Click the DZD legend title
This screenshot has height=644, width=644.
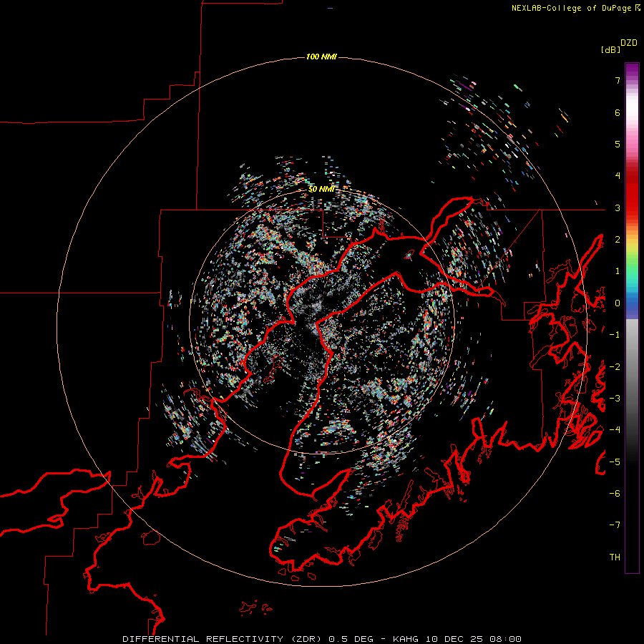tap(629, 43)
